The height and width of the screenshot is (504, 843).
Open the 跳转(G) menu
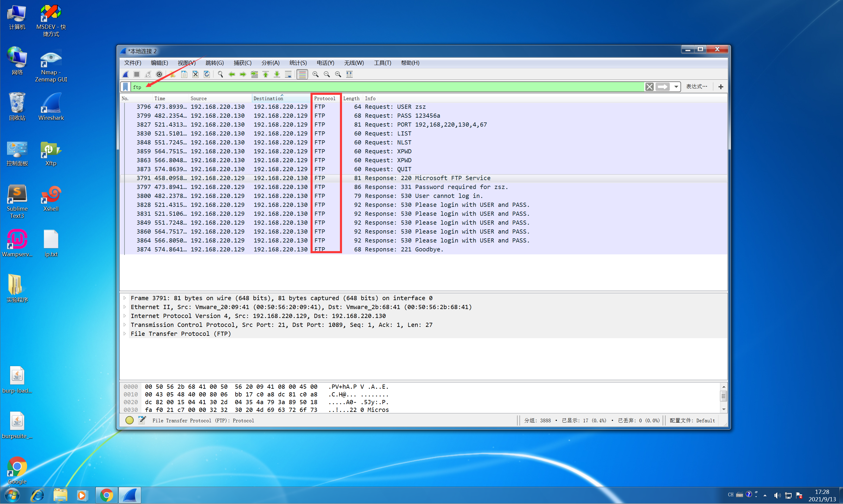coord(215,63)
